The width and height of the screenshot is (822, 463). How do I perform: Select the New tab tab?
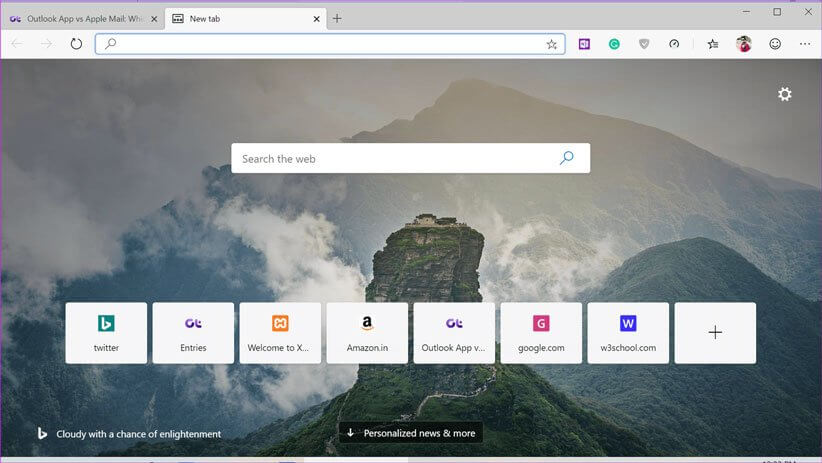coord(246,19)
